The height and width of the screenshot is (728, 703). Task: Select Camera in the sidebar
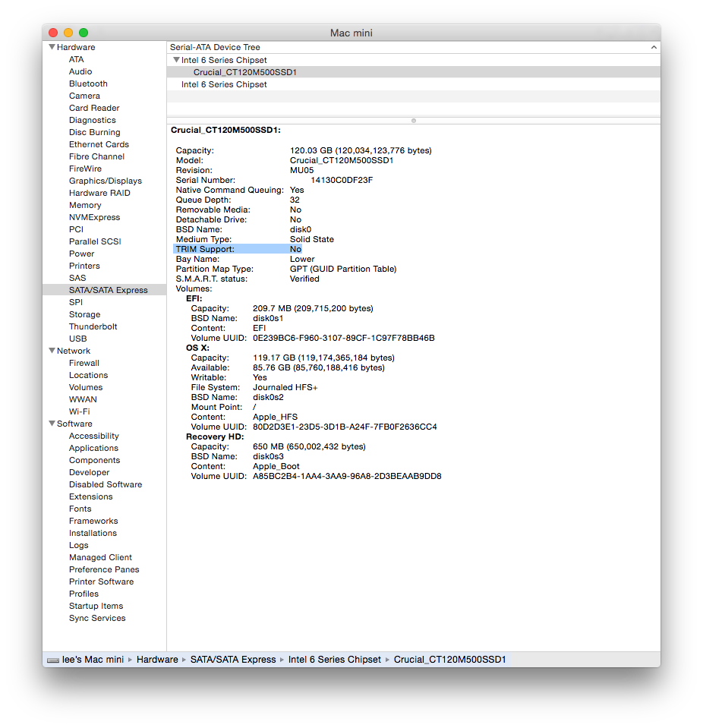click(x=84, y=96)
